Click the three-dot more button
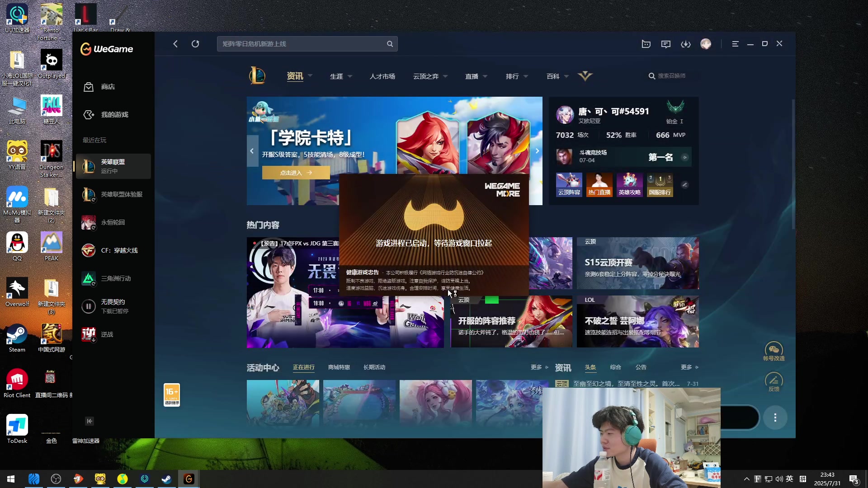 pyautogui.click(x=775, y=418)
